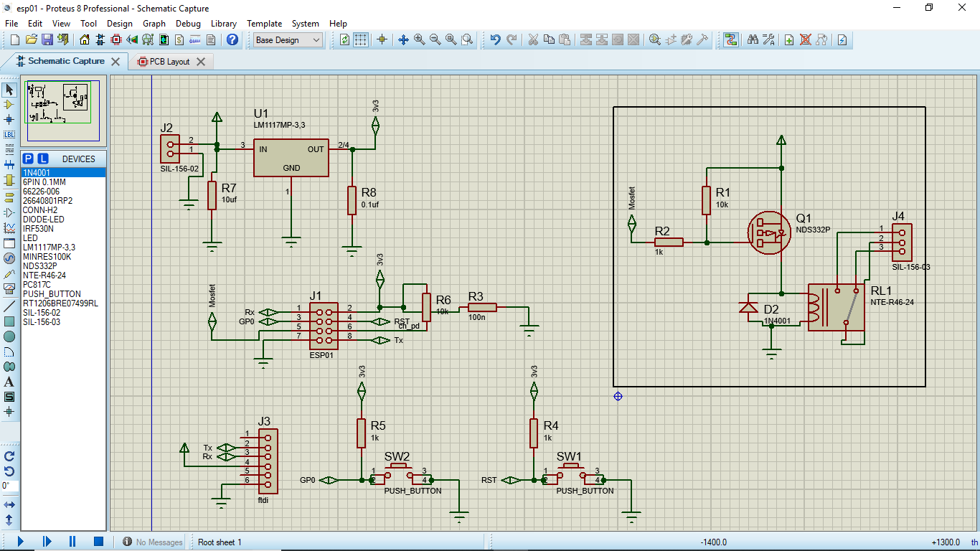Click the rotation angle input field
The width and height of the screenshot is (980, 551).
[9, 486]
